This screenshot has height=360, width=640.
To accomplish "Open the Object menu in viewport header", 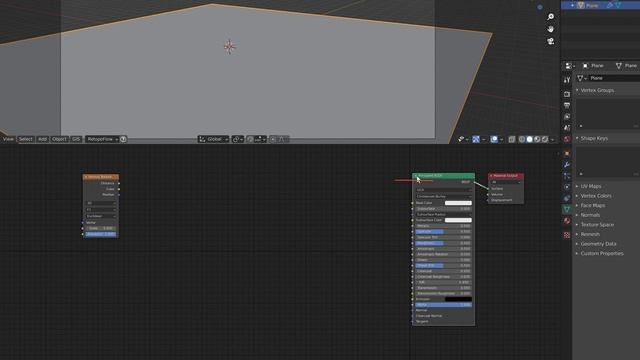I will 59,139.
